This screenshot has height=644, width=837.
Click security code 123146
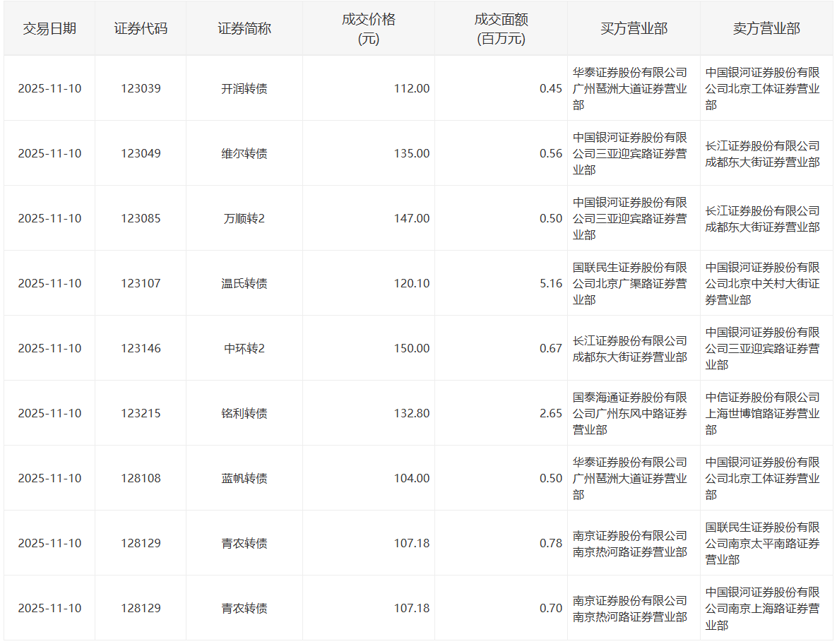[x=141, y=349]
